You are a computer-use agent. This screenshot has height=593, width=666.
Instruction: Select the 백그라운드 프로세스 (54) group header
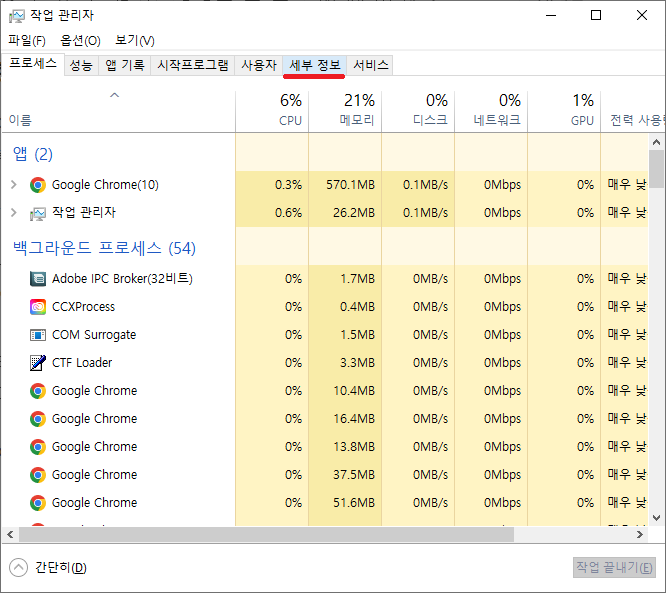tap(104, 248)
